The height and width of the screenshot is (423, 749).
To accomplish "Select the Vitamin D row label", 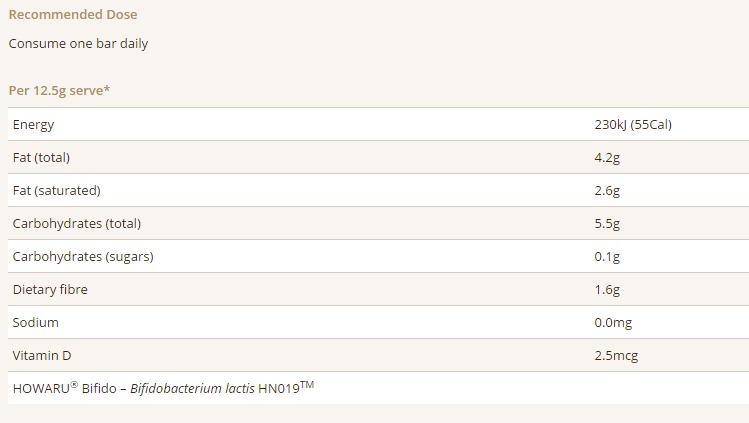I will point(42,355).
